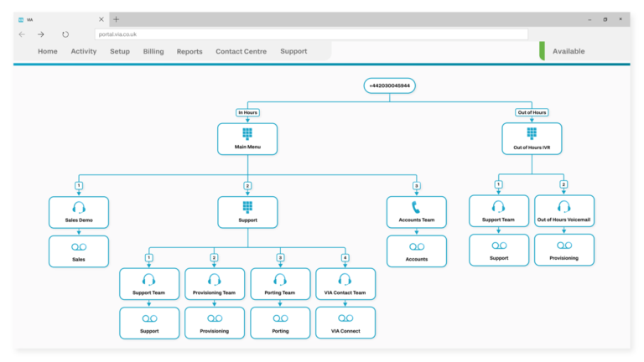Click the browser refresh icon
The height and width of the screenshot is (362, 644).
tap(65, 34)
